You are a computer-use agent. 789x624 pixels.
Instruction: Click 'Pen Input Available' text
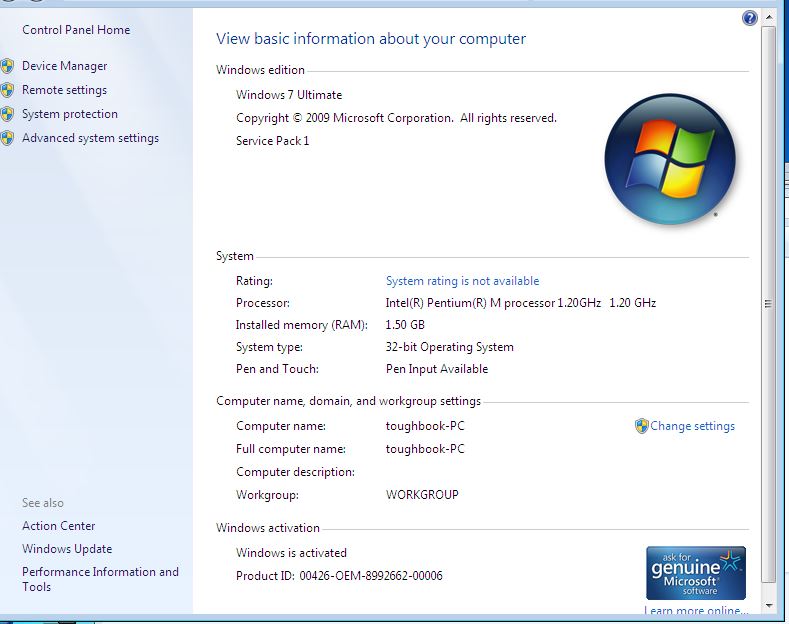pos(437,369)
